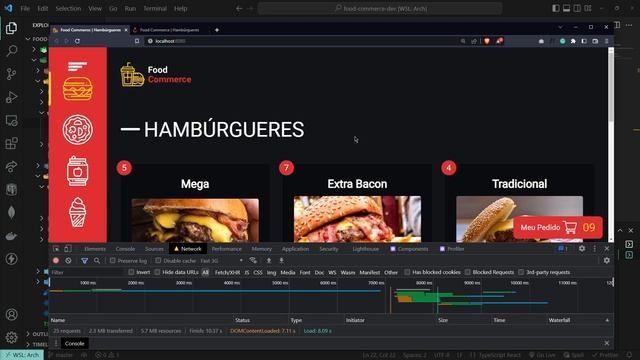Select the ice cream category icon
The height and width of the screenshot is (360, 640).
(78, 212)
